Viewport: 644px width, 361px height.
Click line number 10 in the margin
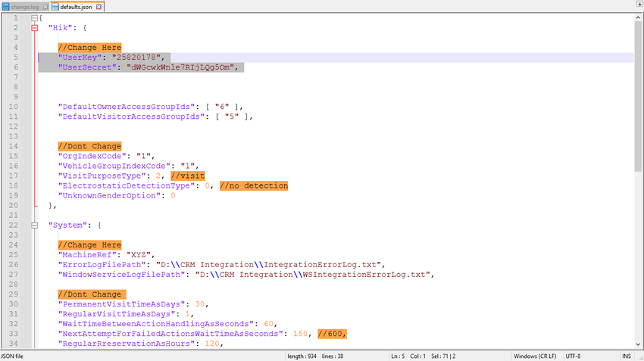tap(15, 107)
